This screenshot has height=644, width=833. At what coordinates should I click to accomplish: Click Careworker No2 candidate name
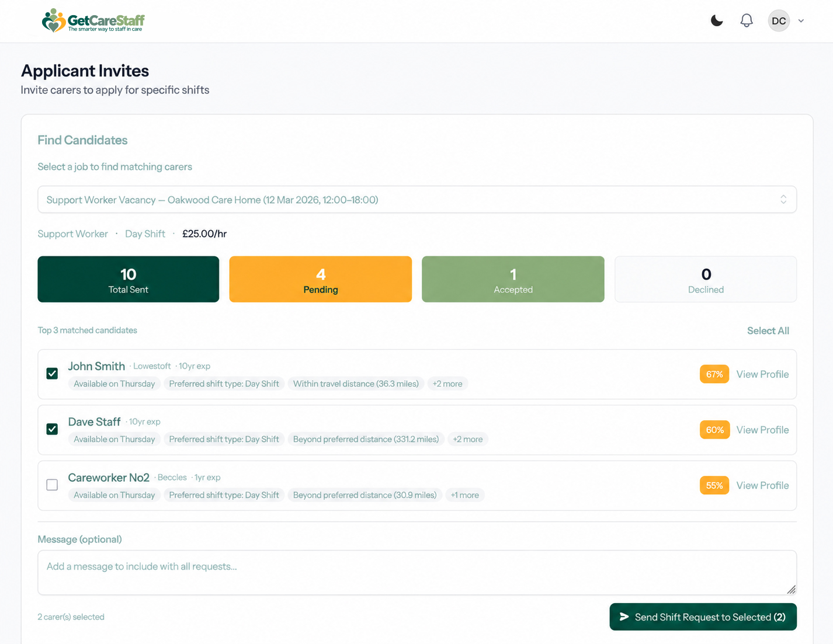pos(109,478)
